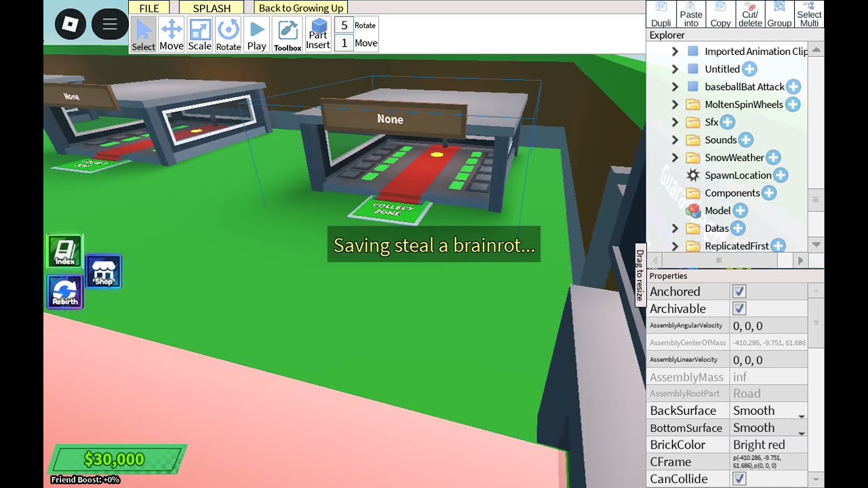Click Explorer horizontal scroll right arrow
Viewport: 868px width, 488px height.
click(x=800, y=260)
